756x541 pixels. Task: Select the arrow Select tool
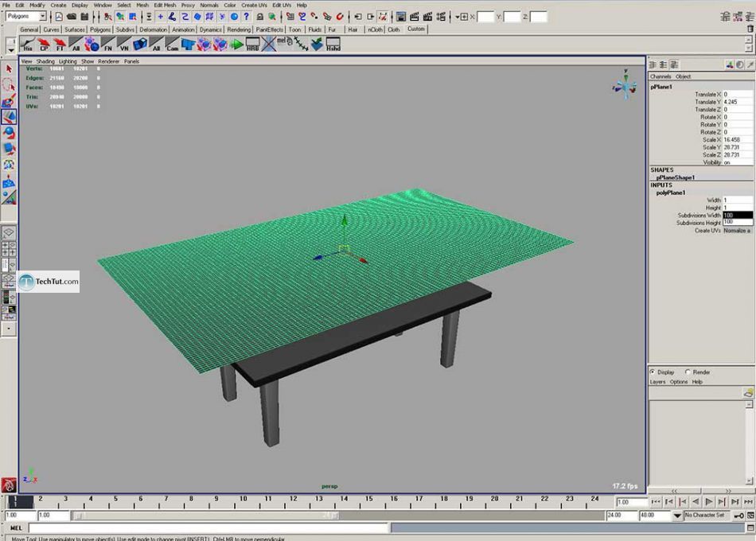[x=9, y=70]
